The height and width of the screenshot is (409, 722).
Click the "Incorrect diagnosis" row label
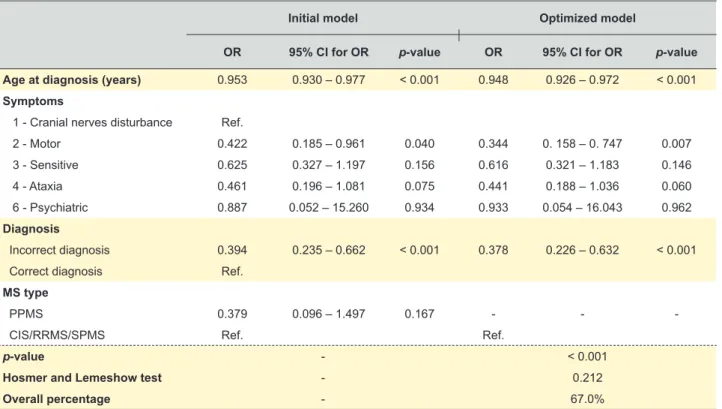(x=59, y=250)
